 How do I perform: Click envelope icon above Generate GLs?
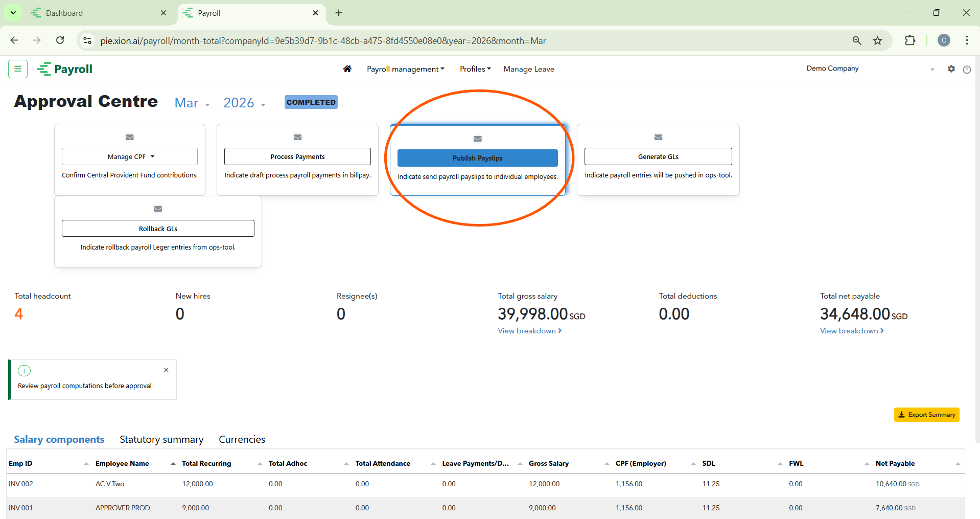658,137
